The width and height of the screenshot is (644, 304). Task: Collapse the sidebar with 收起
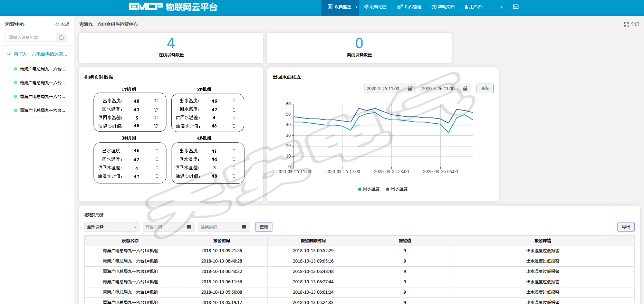pos(62,24)
